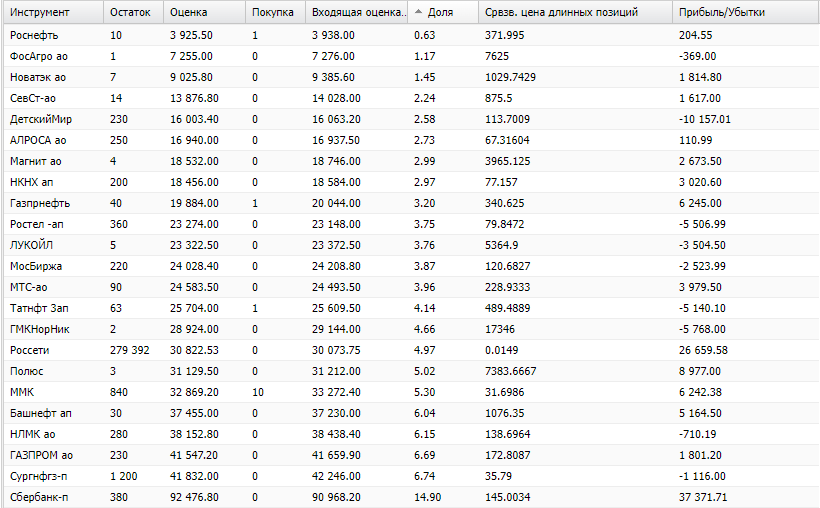
Task: Select the Роснефть row
Action: coord(411,35)
